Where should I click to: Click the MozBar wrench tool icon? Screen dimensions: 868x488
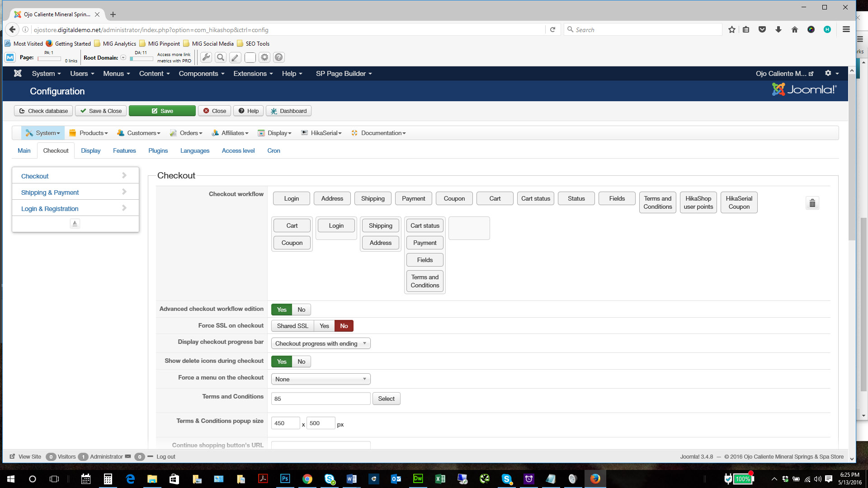[206, 57]
